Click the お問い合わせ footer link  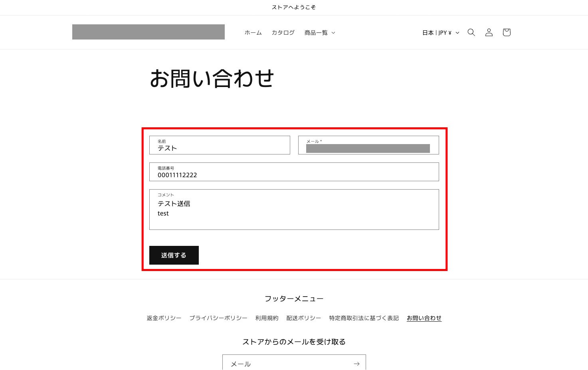tap(424, 318)
